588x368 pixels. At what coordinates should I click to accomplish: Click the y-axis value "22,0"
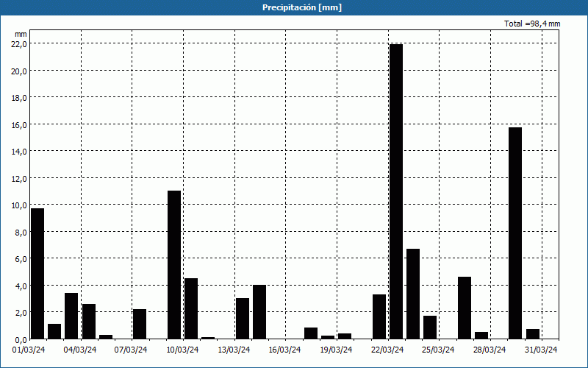click(x=20, y=44)
